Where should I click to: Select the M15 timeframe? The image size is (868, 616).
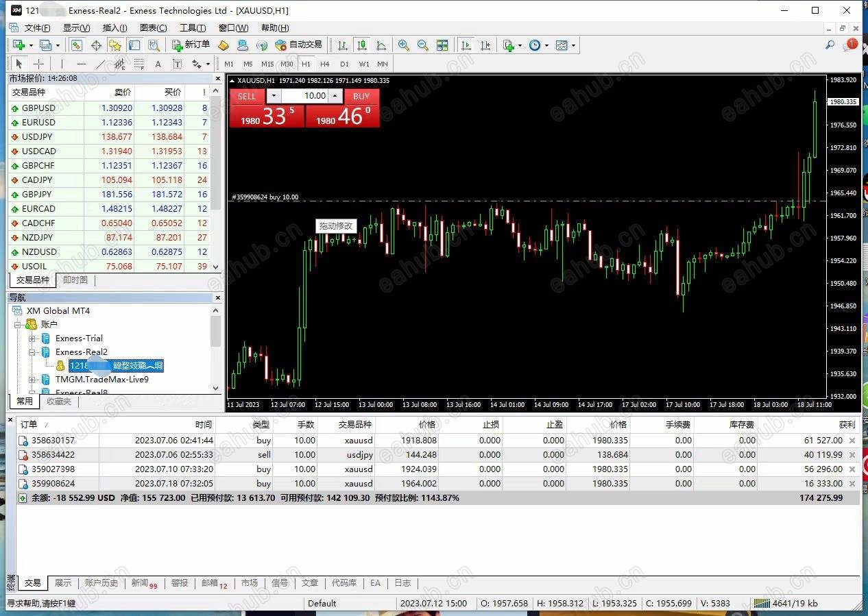click(x=267, y=64)
